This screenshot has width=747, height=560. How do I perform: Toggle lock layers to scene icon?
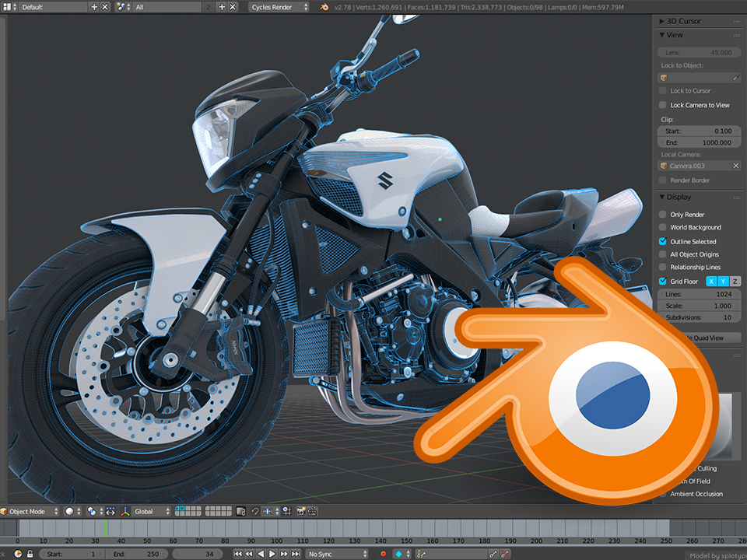(241, 512)
